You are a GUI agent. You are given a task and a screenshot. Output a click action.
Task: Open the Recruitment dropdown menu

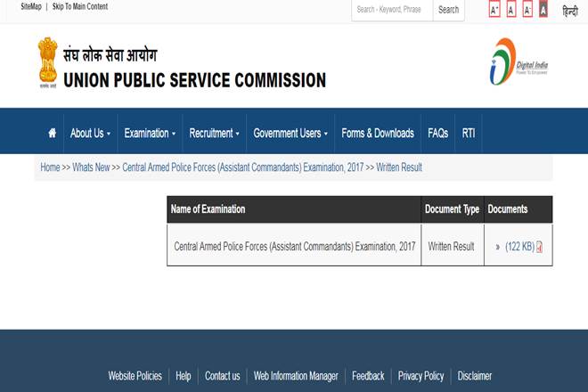pyautogui.click(x=215, y=133)
